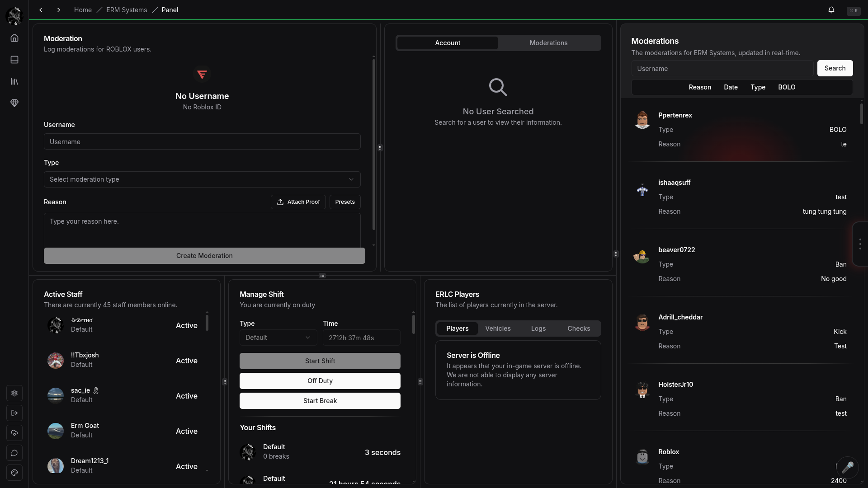Click the shift Time field

coord(362,338)
